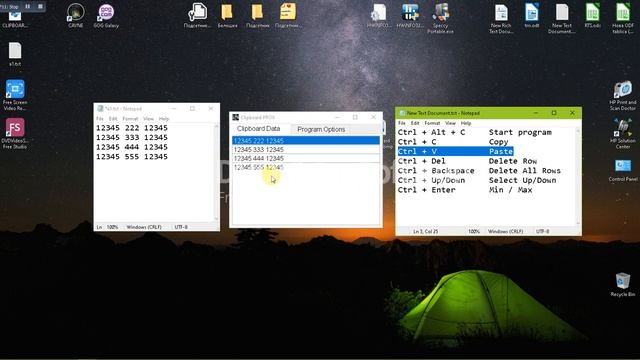Open Format menu in a1.txt Notepad
This screenshot has height=360, width=640.
pos(131,119)
